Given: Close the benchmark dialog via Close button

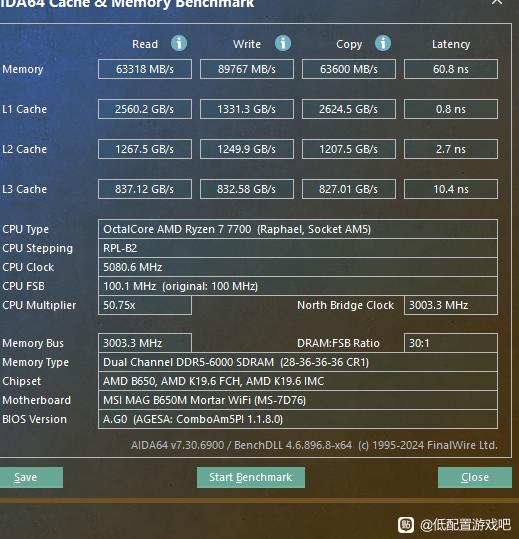Looking at the screenshot, I should 475,477.
